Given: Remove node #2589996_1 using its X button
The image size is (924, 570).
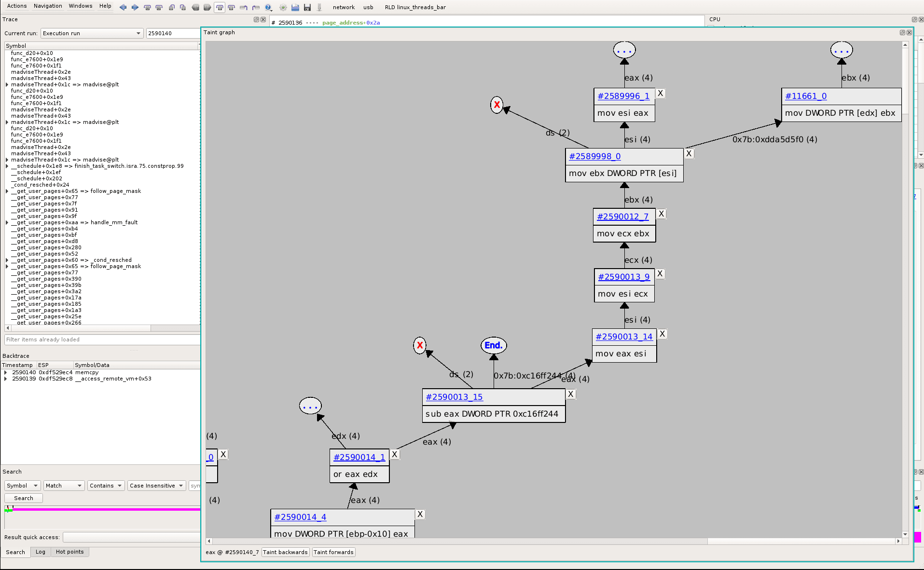Looking at the screenshot, I should [660, 93].
